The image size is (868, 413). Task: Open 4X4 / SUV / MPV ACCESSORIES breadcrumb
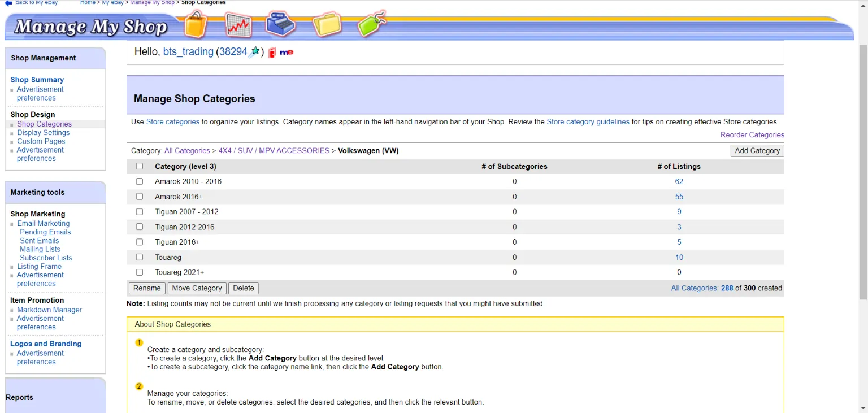click(x=274, y=151)
